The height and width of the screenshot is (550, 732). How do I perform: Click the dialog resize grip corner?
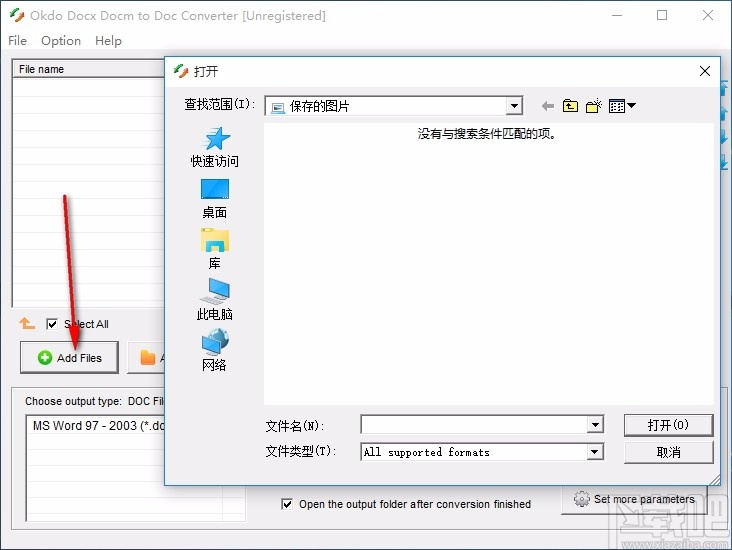tap(715, 479)
